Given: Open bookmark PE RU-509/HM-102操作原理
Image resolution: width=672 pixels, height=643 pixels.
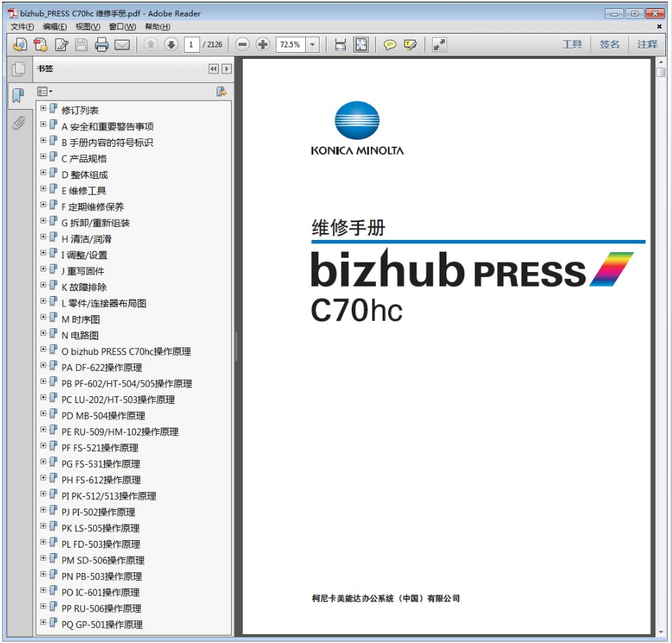Looking at the screenshot, I should coord(120,432).
